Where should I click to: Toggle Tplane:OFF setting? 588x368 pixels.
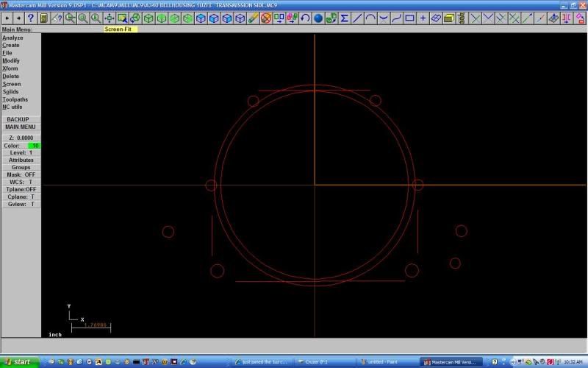point(21,189)
